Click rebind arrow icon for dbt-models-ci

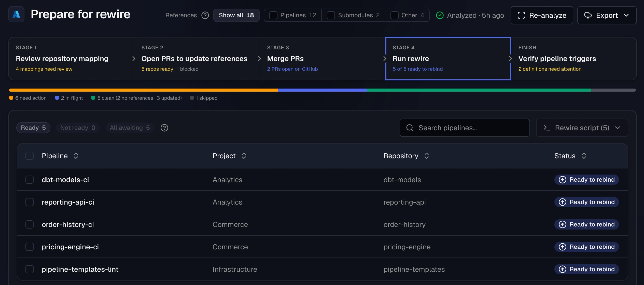click(563, 180)
